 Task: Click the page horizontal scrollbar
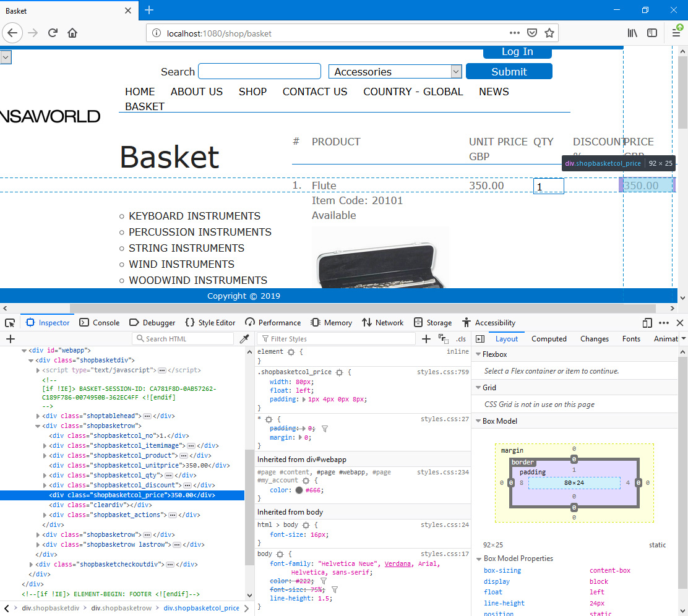click(363, 308)
